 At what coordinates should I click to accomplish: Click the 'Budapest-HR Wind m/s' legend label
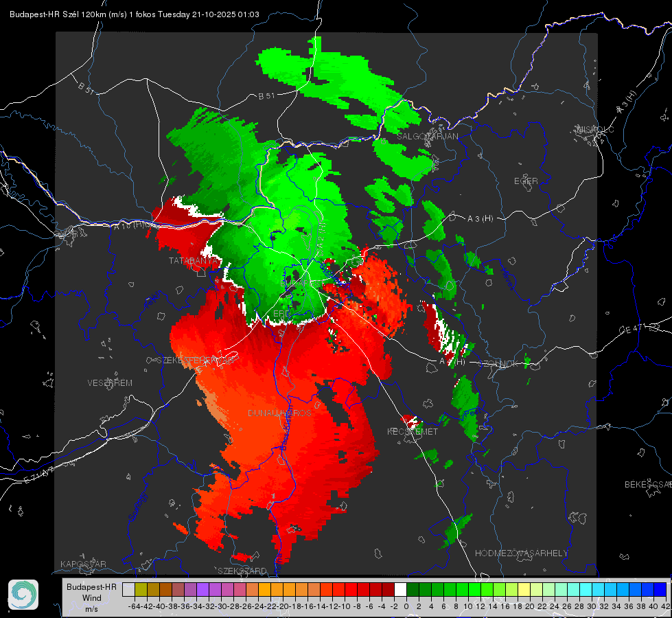point(91,598)
